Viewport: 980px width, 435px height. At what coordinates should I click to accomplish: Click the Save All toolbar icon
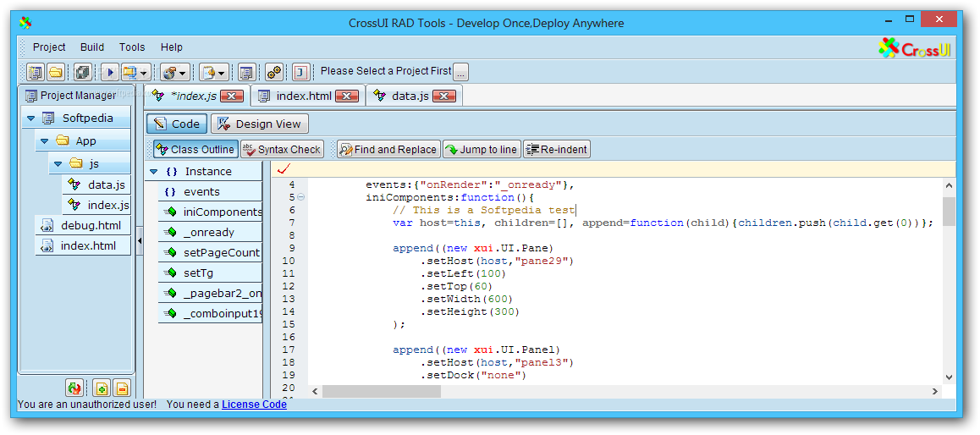pyautogui.click(x=82, y=72)
